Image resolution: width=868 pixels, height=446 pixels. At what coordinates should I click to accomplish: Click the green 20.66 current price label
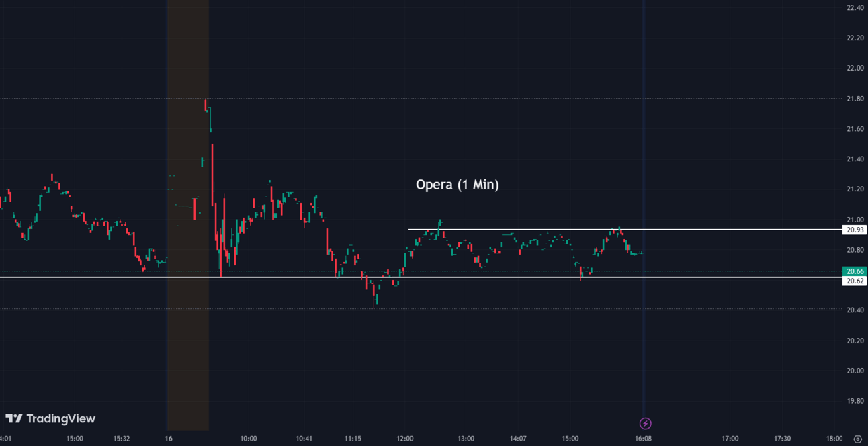coord(855,271)
